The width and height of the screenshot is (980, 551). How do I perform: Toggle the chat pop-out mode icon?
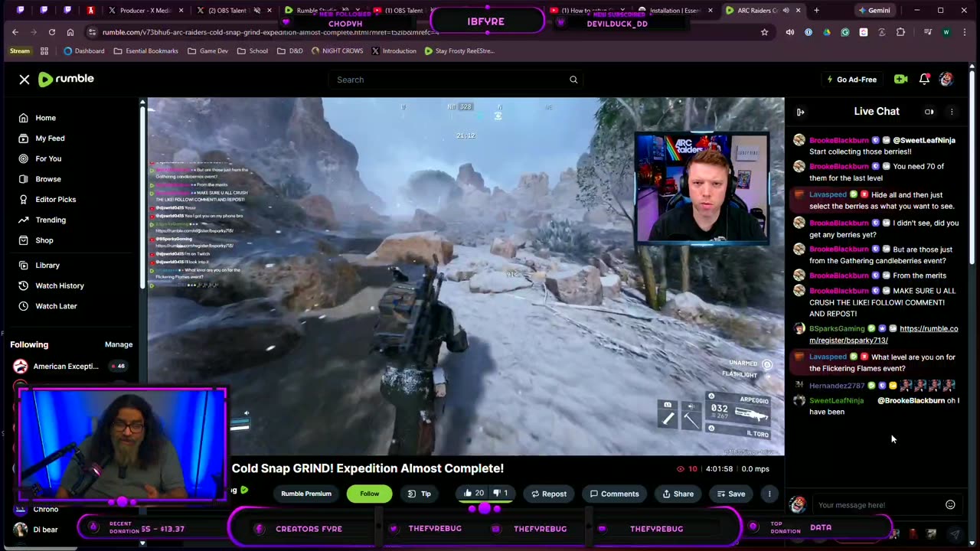(x=929, y=112)
